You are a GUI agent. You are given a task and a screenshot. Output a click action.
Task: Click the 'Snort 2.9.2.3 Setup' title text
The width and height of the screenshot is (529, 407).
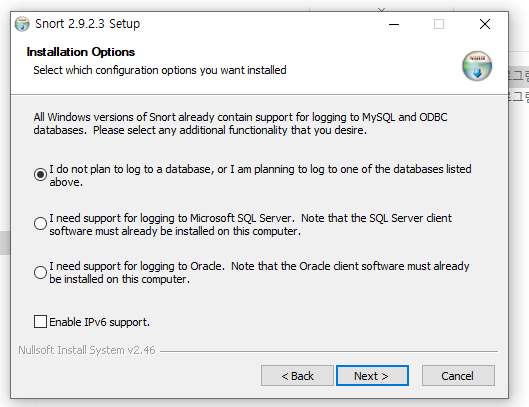tap(87, 24)
